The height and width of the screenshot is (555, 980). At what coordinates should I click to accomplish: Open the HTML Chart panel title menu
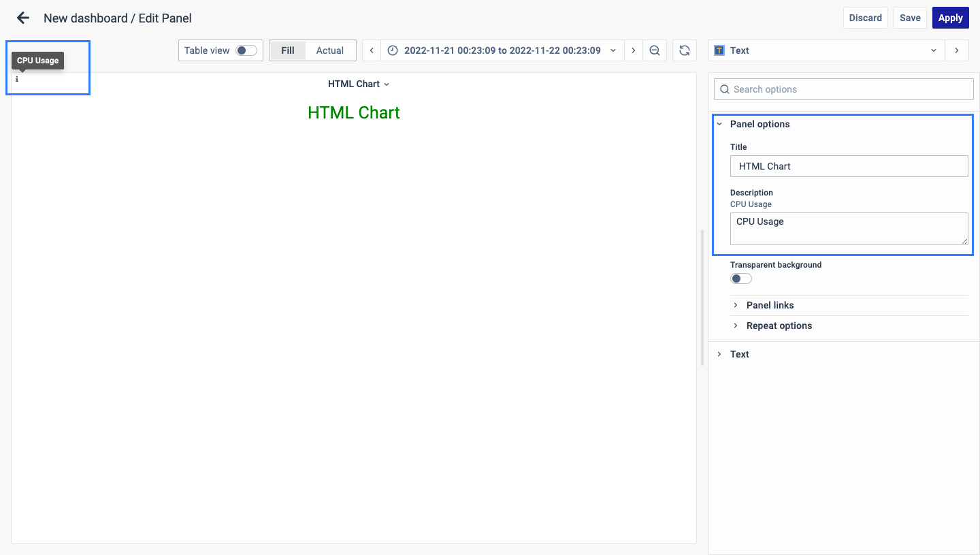pos(358,84)
